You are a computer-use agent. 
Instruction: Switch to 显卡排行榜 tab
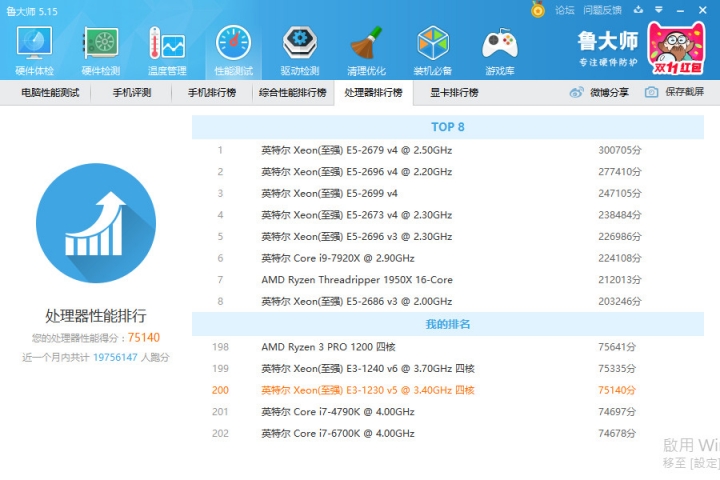click(x=454, y=93)
